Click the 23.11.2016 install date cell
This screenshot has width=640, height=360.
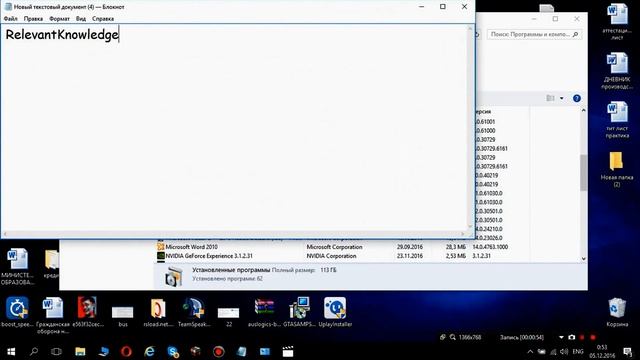(410, 256)
